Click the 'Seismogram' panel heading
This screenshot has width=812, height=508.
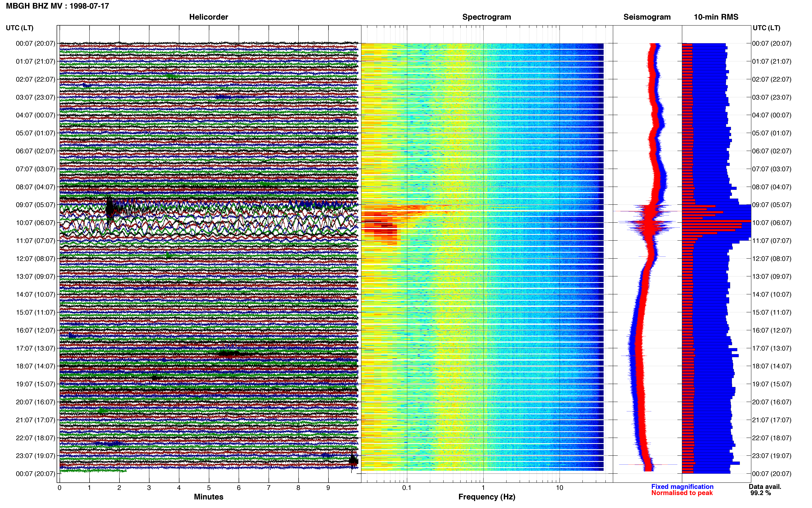point(647,17)
